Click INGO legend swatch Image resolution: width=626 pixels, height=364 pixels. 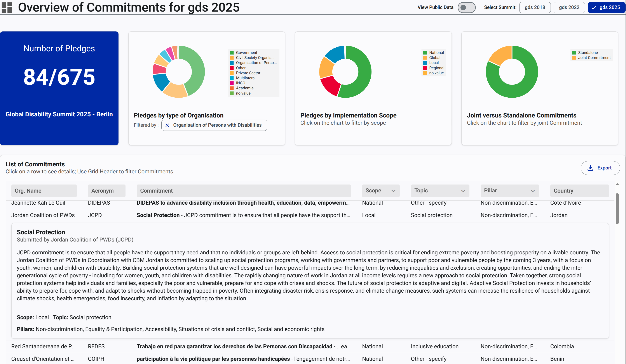(232, 83)
